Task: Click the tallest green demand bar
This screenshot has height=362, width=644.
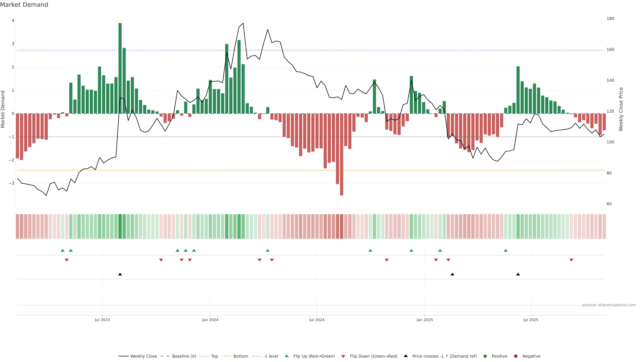Action: (120, 68)
